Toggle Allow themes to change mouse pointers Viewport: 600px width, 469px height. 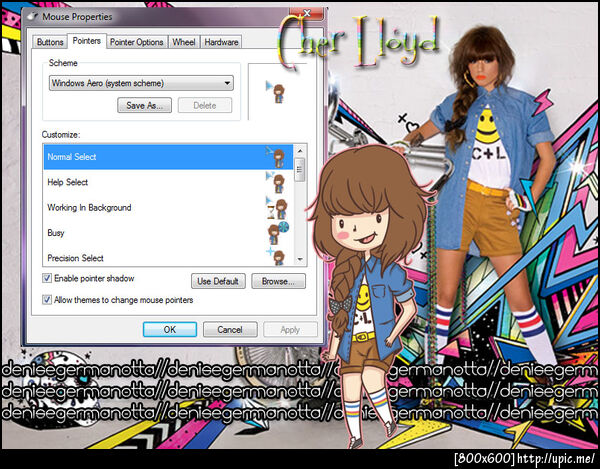47,300
